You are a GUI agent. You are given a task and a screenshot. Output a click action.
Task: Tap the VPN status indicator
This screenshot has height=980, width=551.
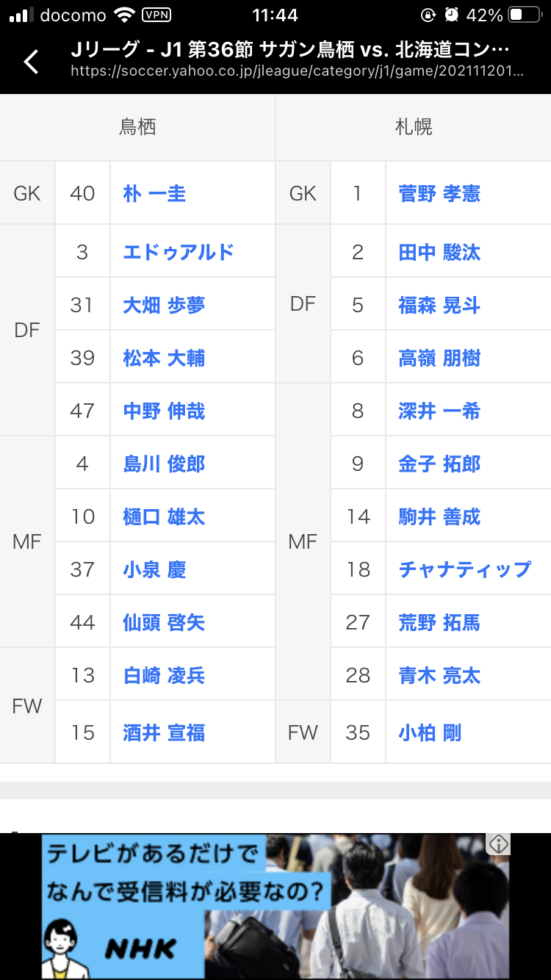tap(157, 15)
